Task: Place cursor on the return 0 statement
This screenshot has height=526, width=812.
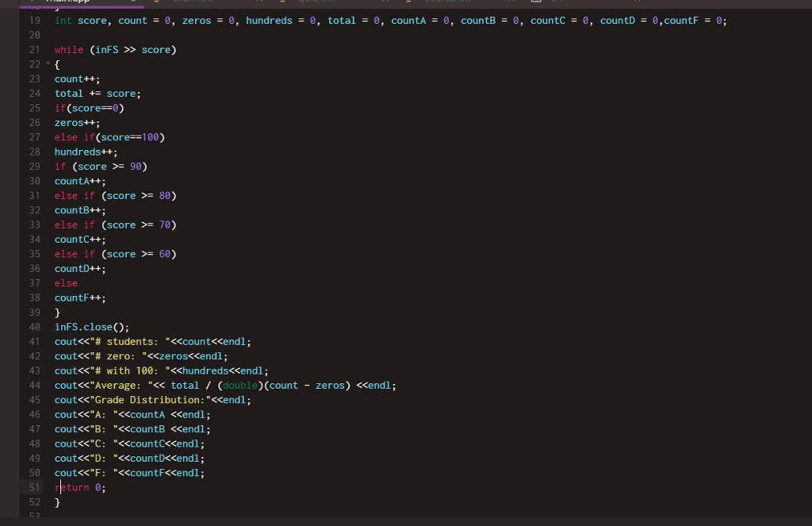Action: (78, 487)
